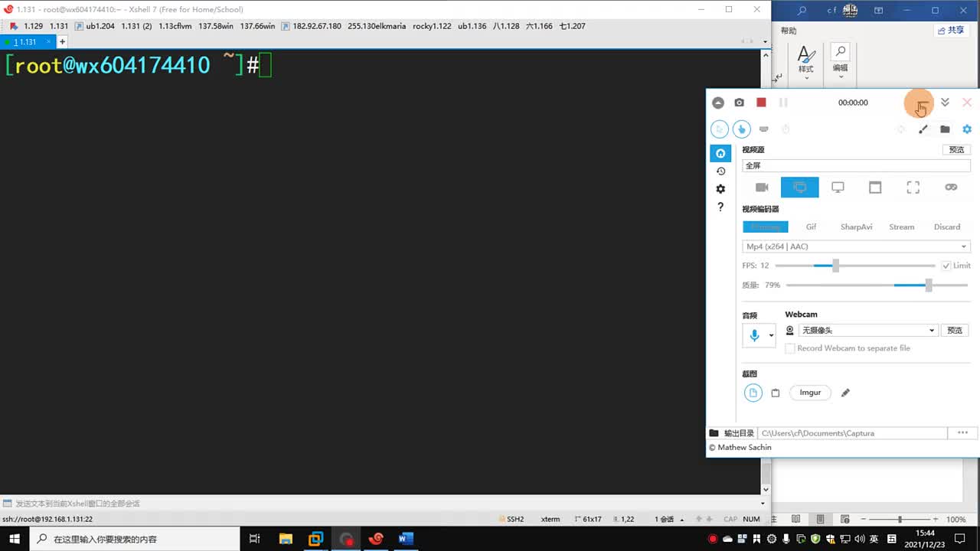Choose the Gif encoder tab
This screenshot has width=980, height=551.
tap(811, 227)
